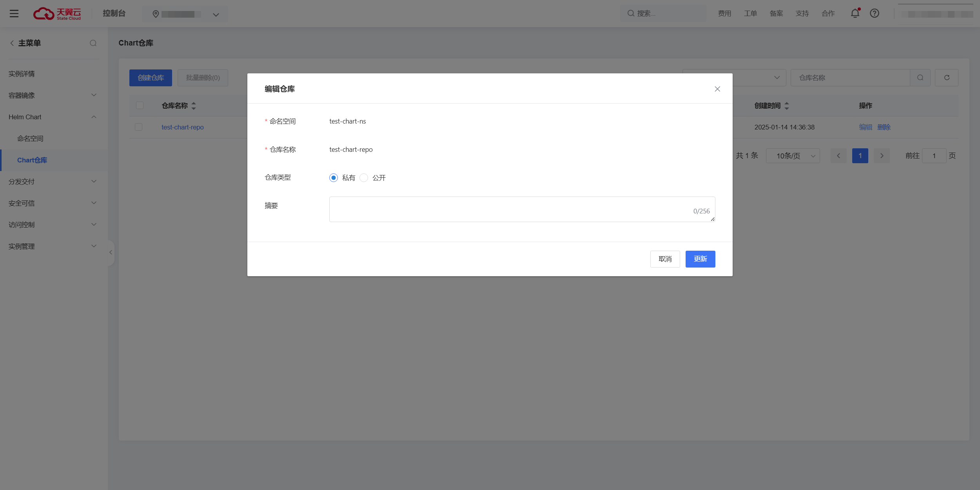980x490 pixels.
Task: Click the notification bell icon
Action: tap(855, 13)
